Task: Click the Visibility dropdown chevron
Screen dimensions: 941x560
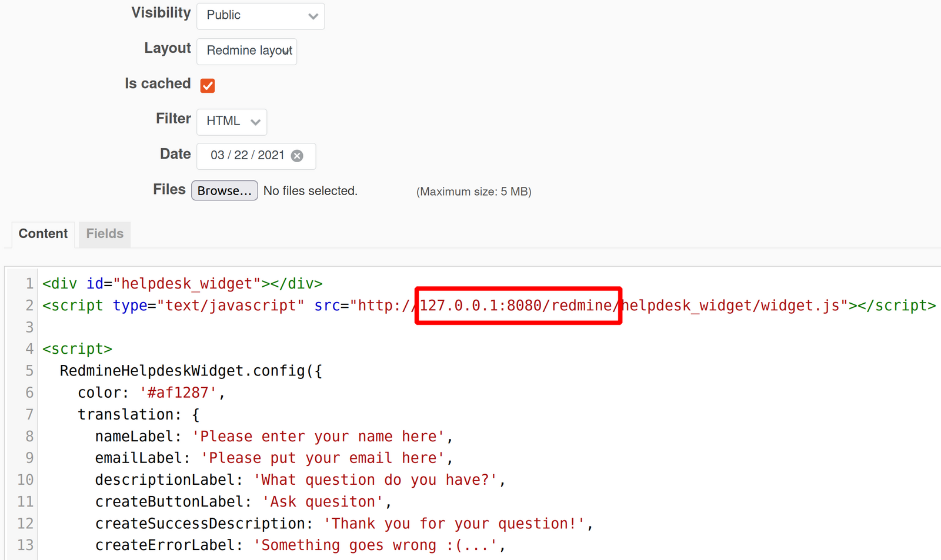Action: pos(313,16)
